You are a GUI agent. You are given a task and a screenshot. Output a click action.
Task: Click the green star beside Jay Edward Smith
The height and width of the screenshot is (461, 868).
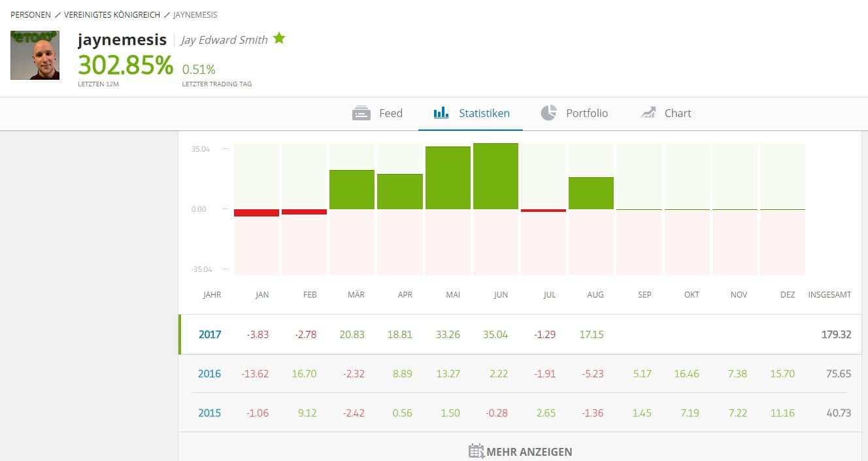click(x=279, y=39)
